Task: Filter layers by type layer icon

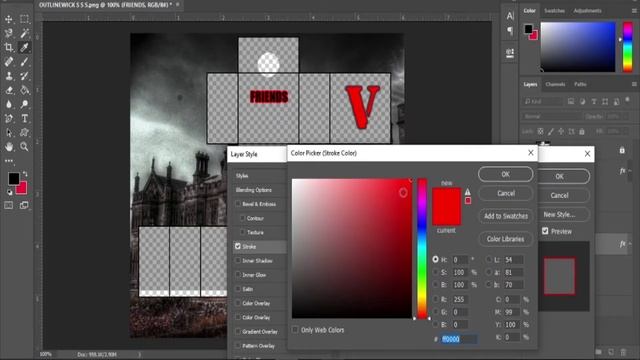Action: point(594,101)
